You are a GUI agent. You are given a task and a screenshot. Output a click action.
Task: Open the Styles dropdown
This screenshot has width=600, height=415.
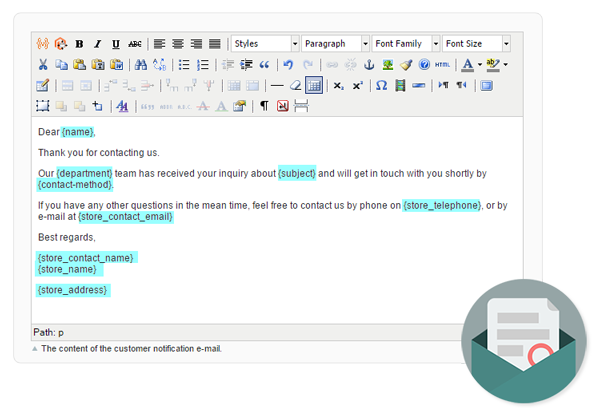tap(265, 44)
